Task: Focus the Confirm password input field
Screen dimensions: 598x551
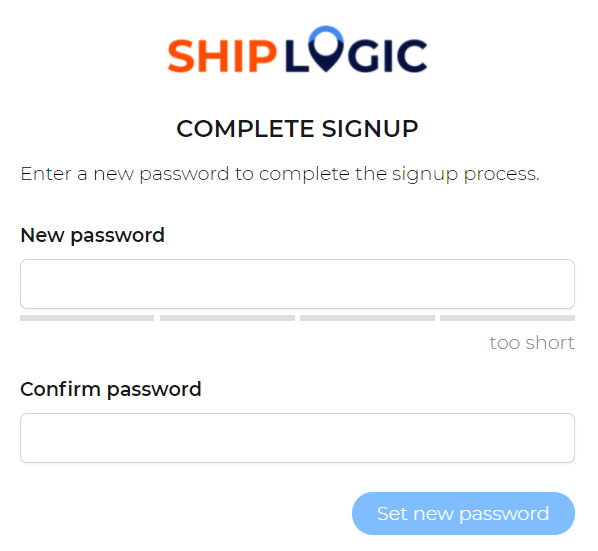Action: point(297,438)
